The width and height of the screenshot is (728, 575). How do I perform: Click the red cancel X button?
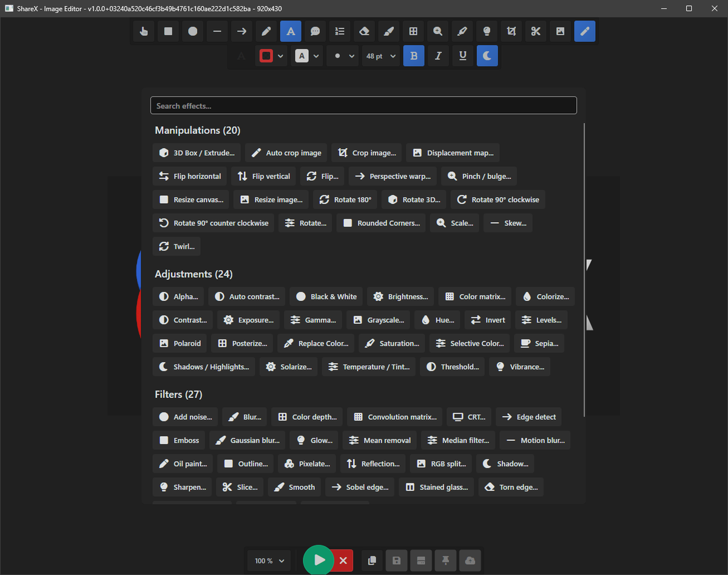click(343, 560)
